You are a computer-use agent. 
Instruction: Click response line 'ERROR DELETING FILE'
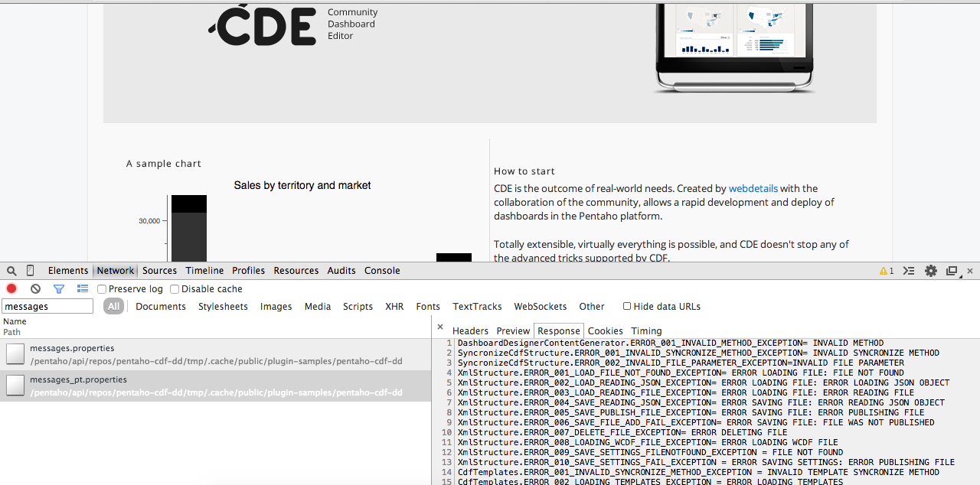[x=622, y=432]
